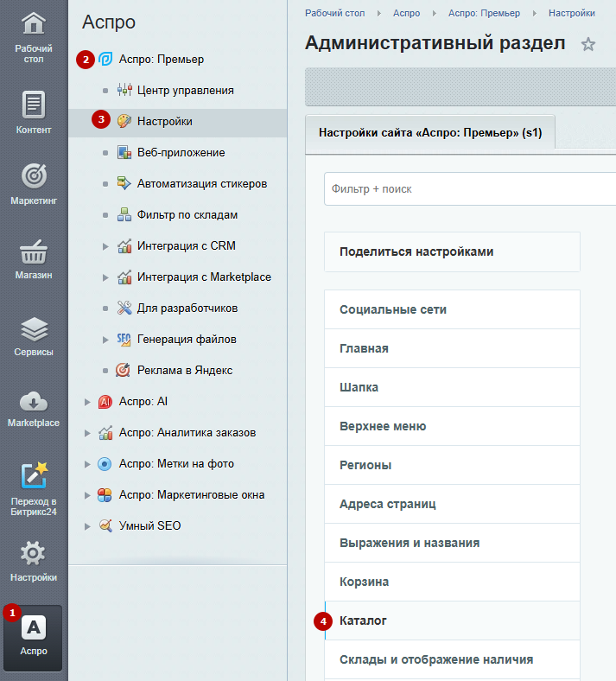Follow the Аспро: Премьер breadcrumb link
This screenshot has height=681, width=616.
[484, 13]
